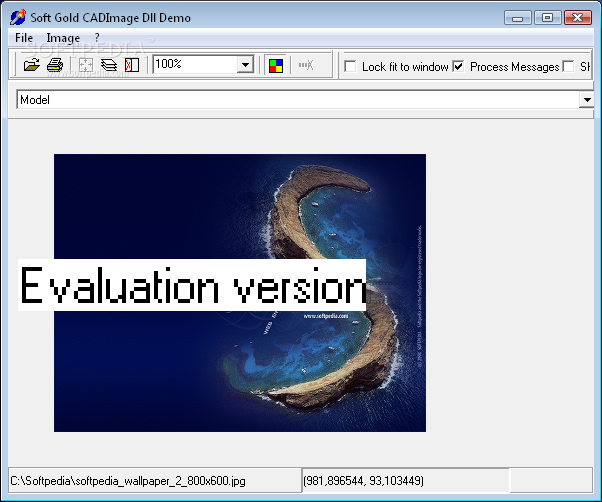Viewport: 602px width, 502px height.
Task: Toggle the partially visible Sh checkbox
Action: click(x=568, y=66)
